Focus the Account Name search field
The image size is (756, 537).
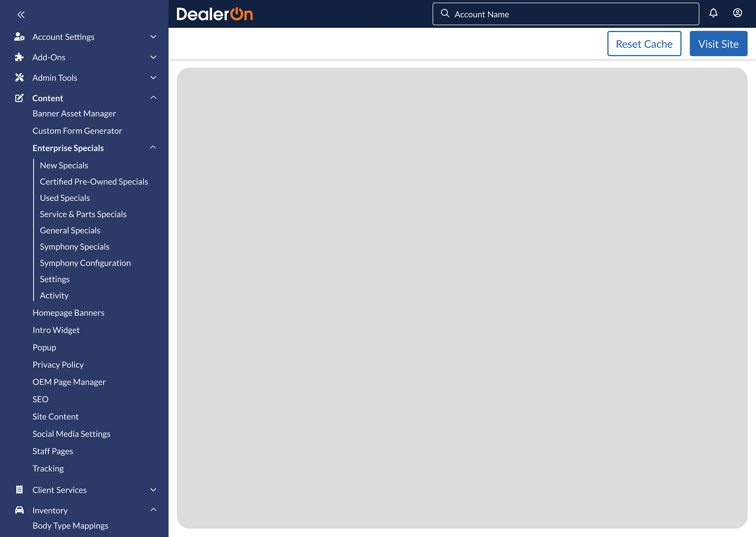(x=565, y=14)
